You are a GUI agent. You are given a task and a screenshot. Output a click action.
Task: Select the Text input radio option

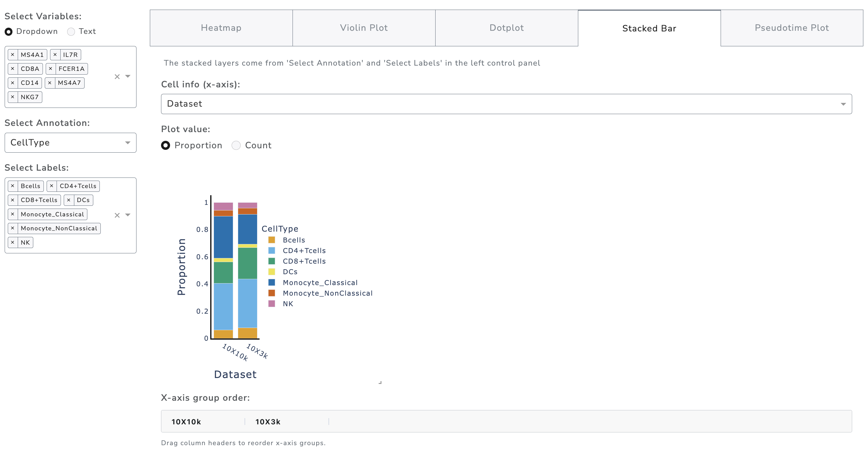pyautogui.click(x=71, y=32)
